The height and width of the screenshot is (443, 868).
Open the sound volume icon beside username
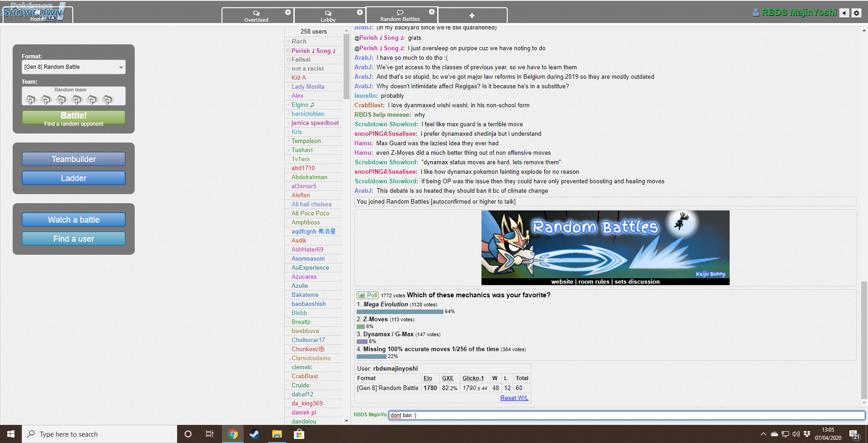844,13
